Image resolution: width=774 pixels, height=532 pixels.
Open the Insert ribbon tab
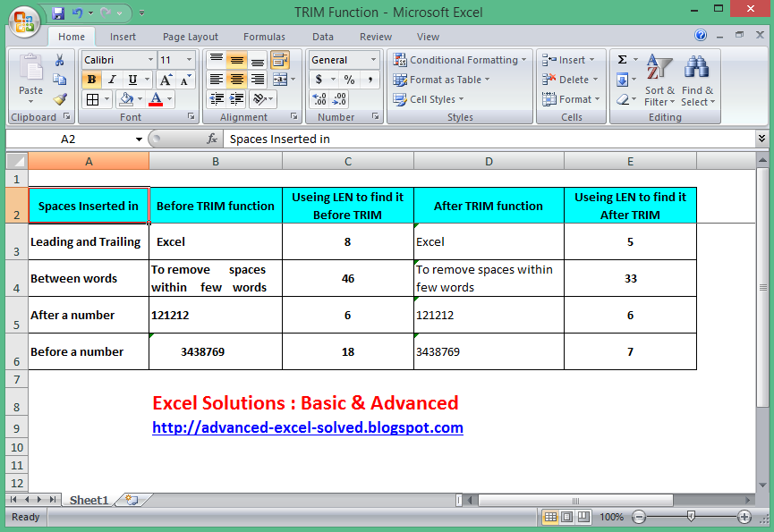click(123, 37)
